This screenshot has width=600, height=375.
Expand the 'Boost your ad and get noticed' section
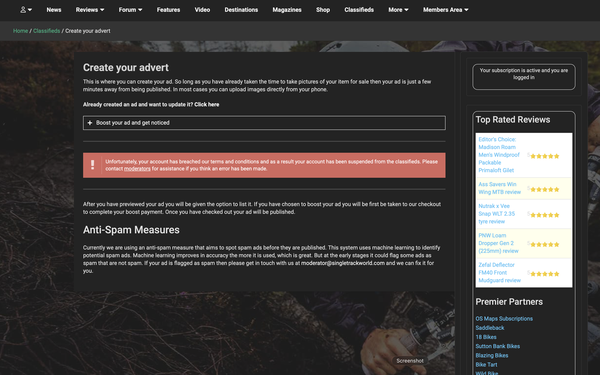(264, 123)
